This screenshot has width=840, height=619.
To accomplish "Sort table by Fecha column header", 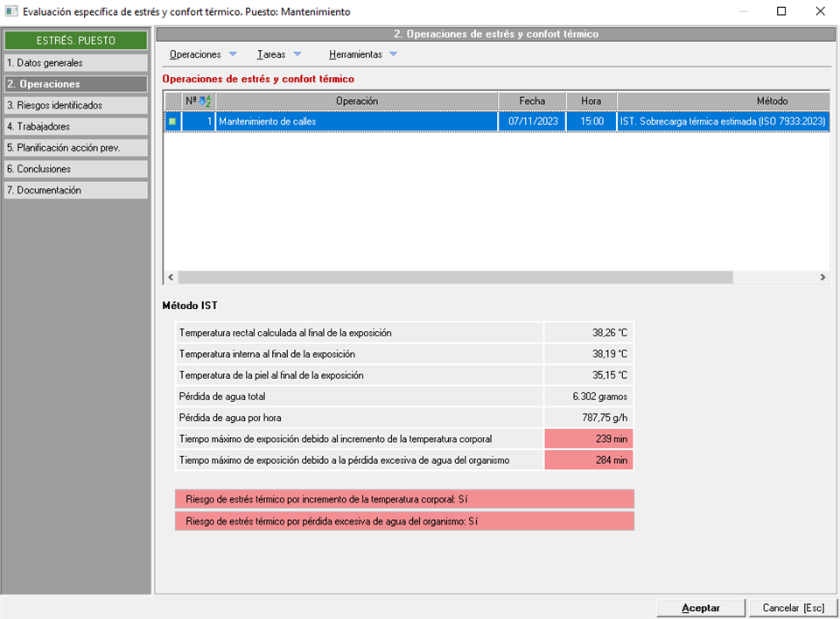I will point(532,102).
